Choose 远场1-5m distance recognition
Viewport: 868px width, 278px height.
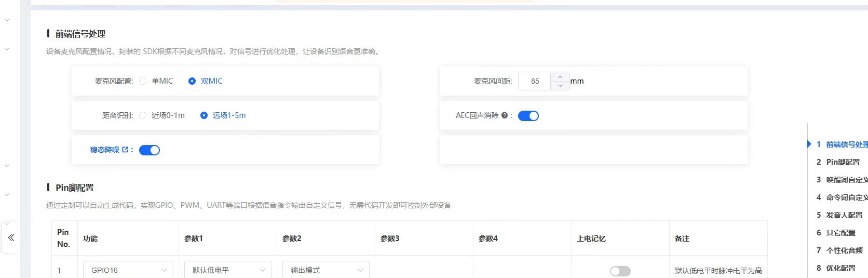tap(223, 115)
